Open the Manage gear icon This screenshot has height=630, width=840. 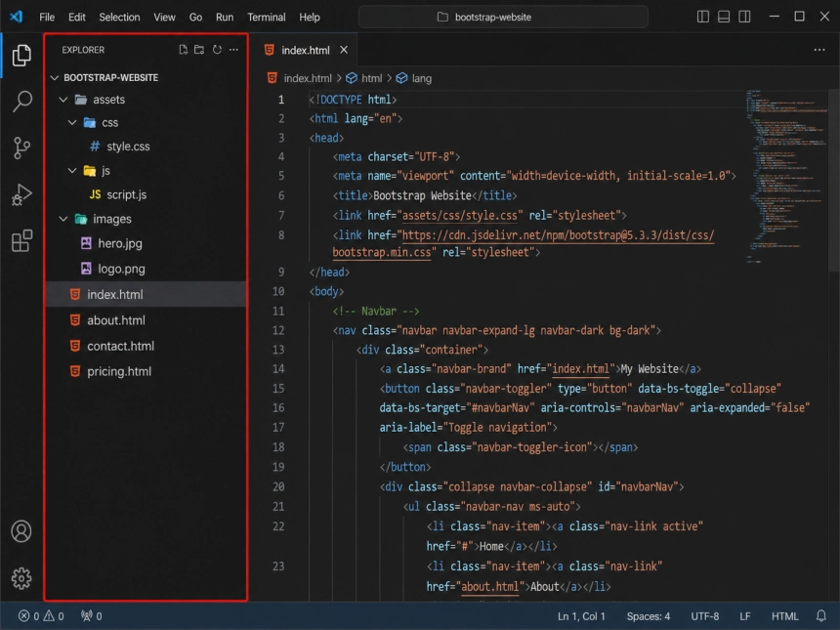tap(21, 578)
